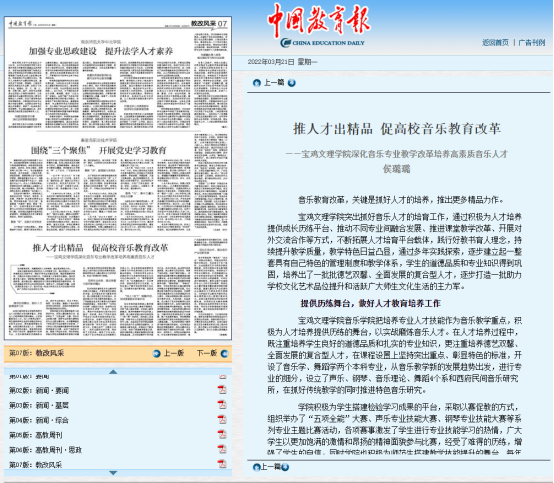Open PDF icon for 第03版 新闻·基层
The image size is (554, 483).
pyautogui.click(x=222, y=405)
